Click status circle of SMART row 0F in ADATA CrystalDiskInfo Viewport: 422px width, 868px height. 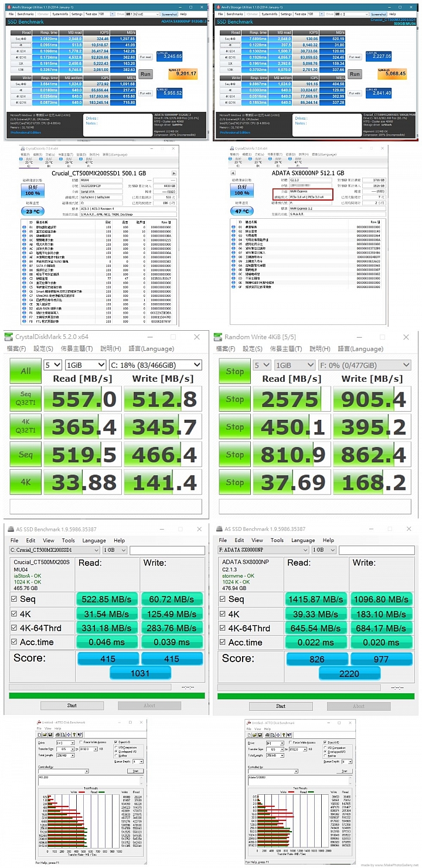(x=233, y=287)
